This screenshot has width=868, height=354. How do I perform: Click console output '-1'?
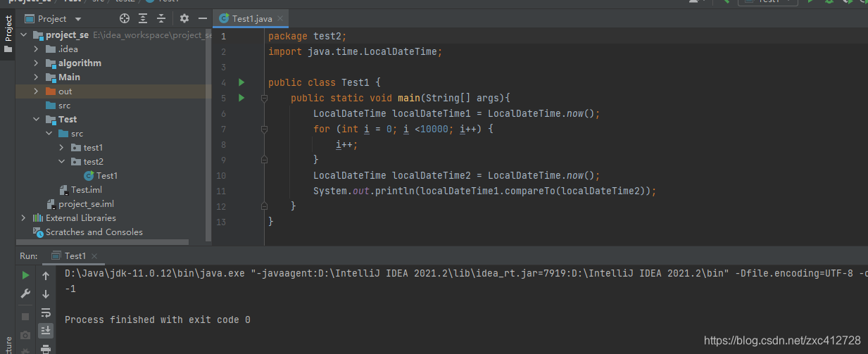pos(70,289)
